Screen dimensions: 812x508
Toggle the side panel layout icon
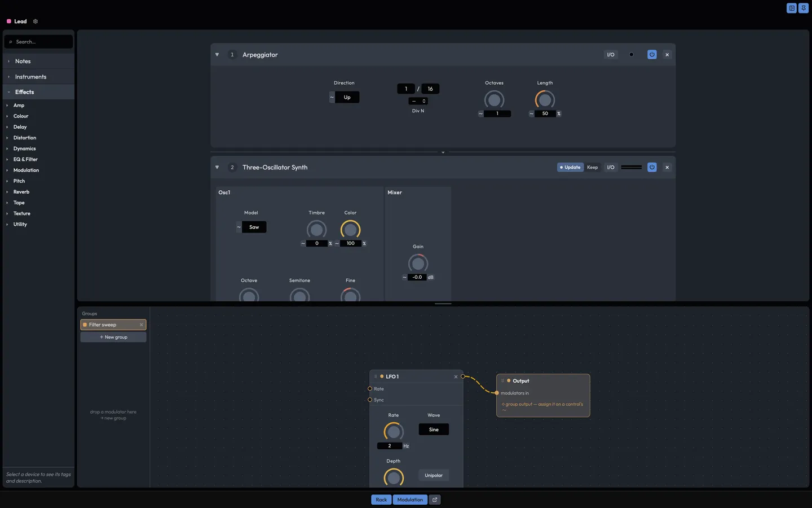[x=792, y=8]
